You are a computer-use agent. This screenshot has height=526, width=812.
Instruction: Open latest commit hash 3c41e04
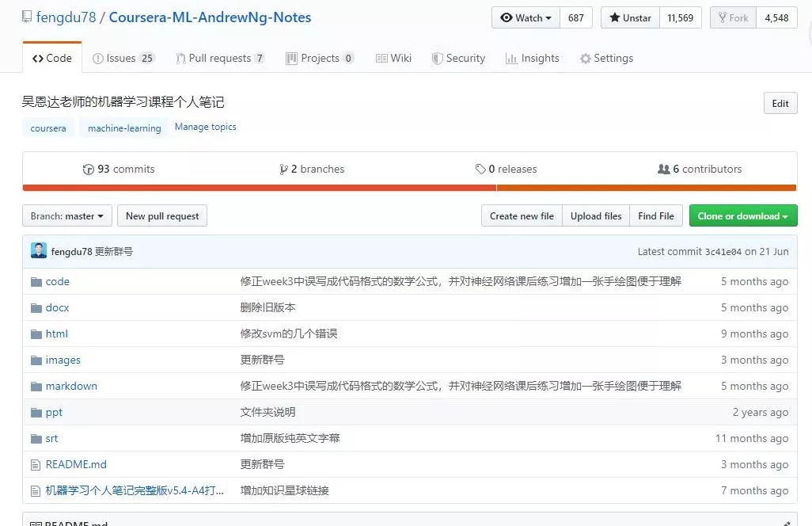(723, 252)
